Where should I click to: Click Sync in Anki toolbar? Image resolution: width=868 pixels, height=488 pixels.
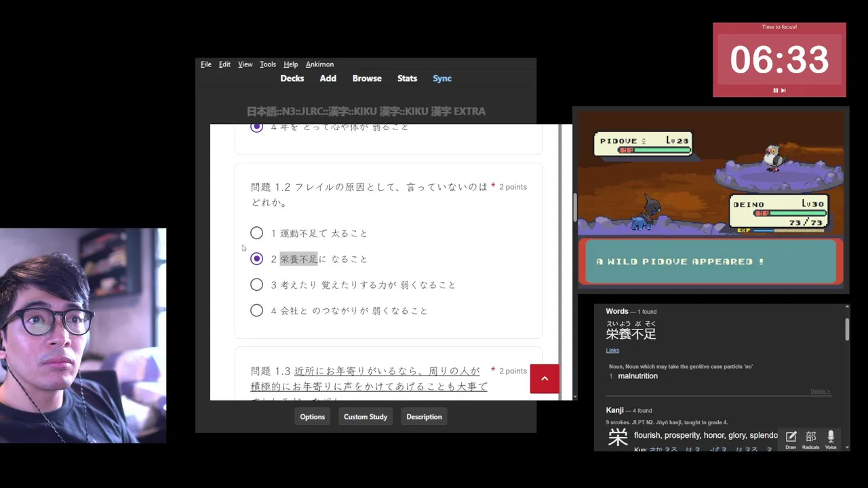click(x=442, y=79)
